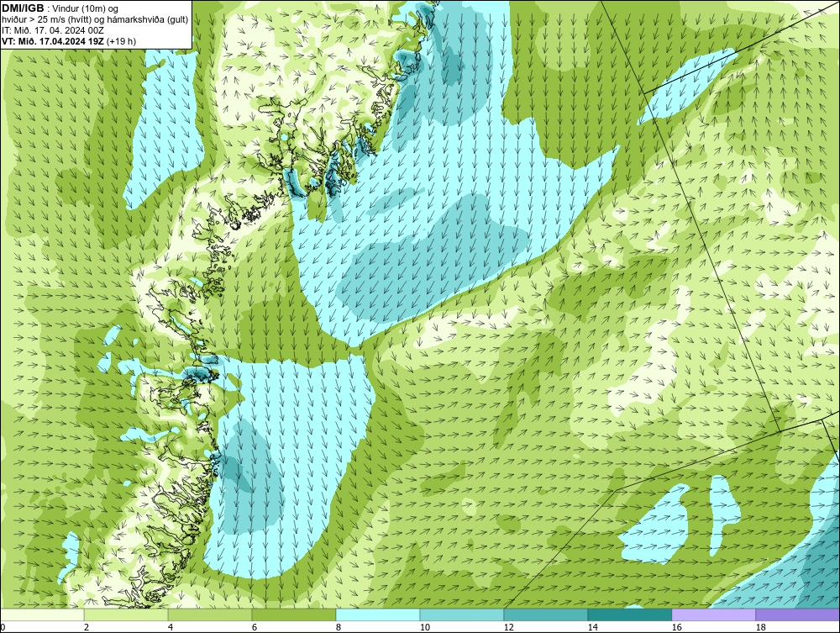
Task: Click the scale label '6'
Action: pyautogui.click(x=254, y=627)
